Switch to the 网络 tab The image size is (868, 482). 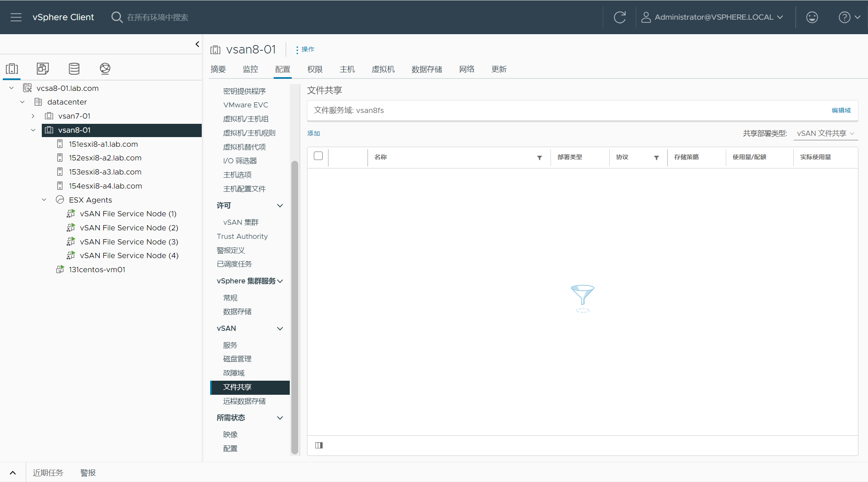[x=467, y=69]
